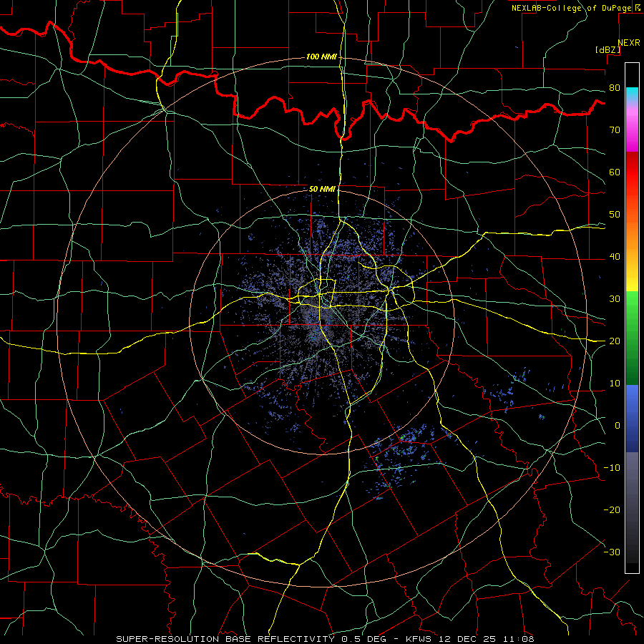Click the 70 dBZ legend value
This screenshot has height=644, width=644.
click(615, 130)
